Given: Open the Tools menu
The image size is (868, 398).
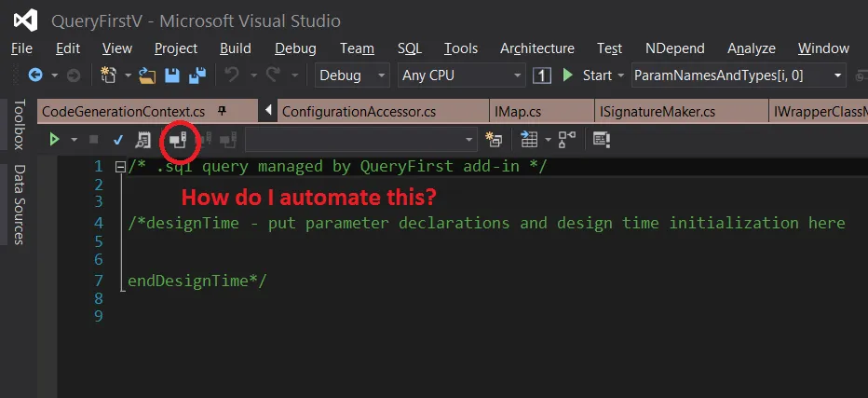Looking at the screenshot, I should 461,48.
